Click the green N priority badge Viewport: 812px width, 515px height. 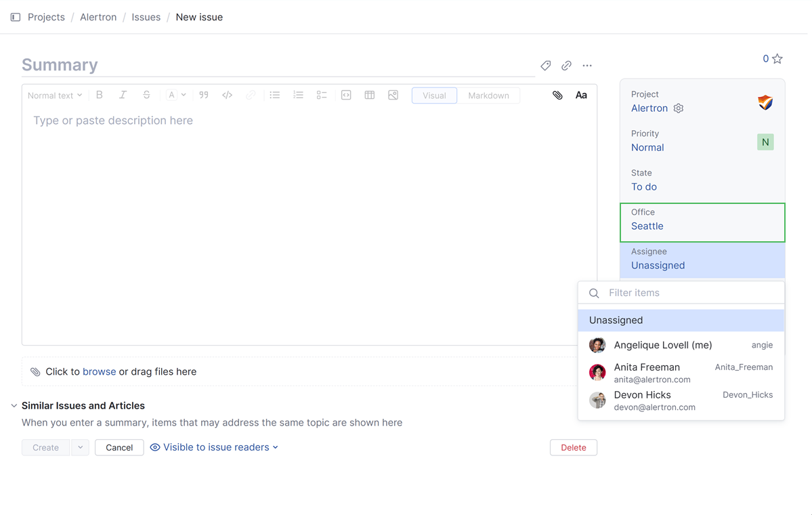765,142
